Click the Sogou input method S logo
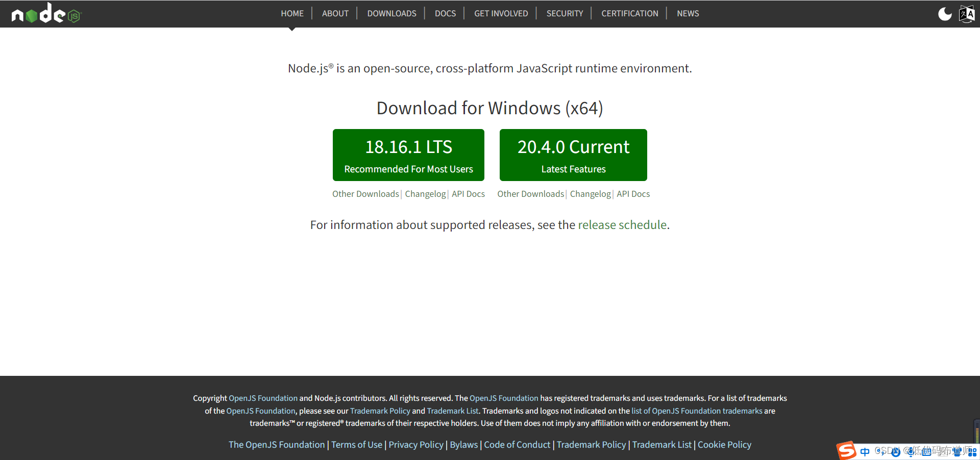The height and width of the screenshot is (460, 980). [x=846, y=451]
